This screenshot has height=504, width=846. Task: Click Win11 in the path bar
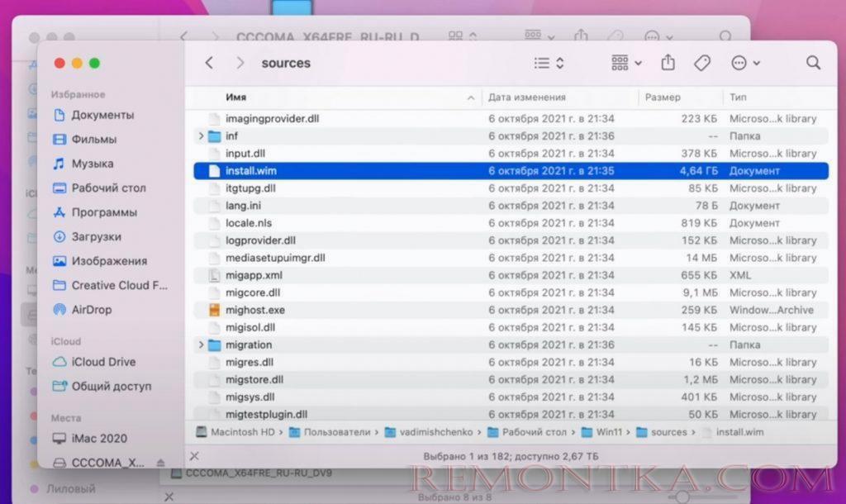[x=601, y=432]
